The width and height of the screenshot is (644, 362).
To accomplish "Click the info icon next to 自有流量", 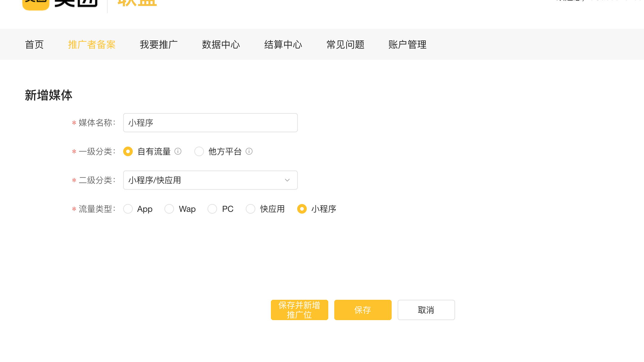I will (x=178, y=151).
